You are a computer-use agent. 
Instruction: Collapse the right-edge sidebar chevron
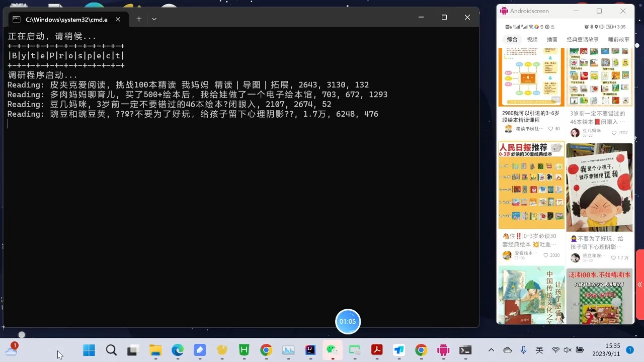tap(639, 285)
